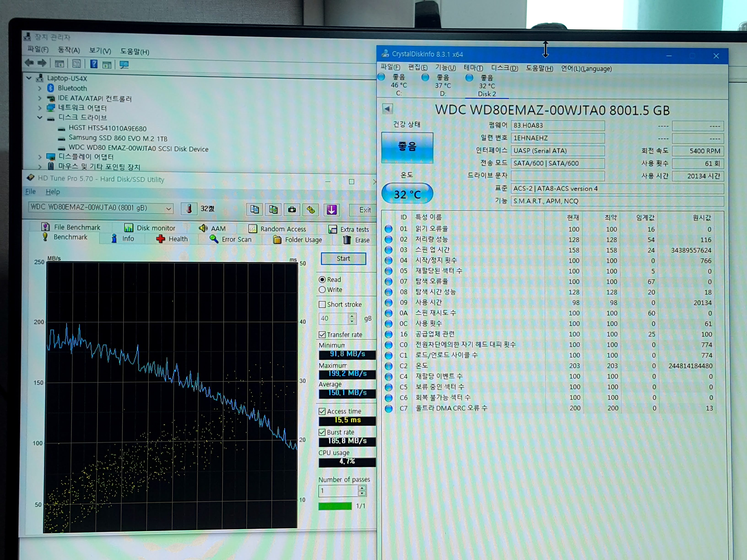Click HD Tune Exit button
The width and height of the screenshot is (747, 560).
[x=363, y=210]
